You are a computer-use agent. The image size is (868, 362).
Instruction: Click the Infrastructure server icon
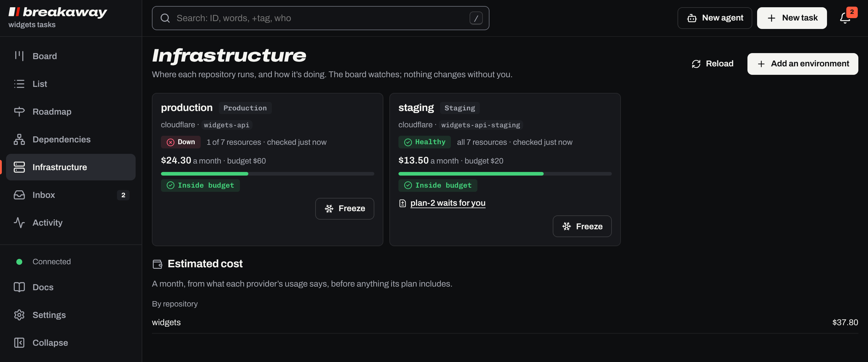pyautogui.click(x=19, y=167)
